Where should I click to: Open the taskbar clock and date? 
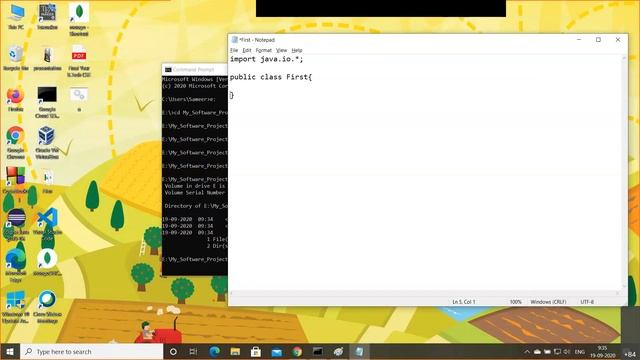point(602,351)
